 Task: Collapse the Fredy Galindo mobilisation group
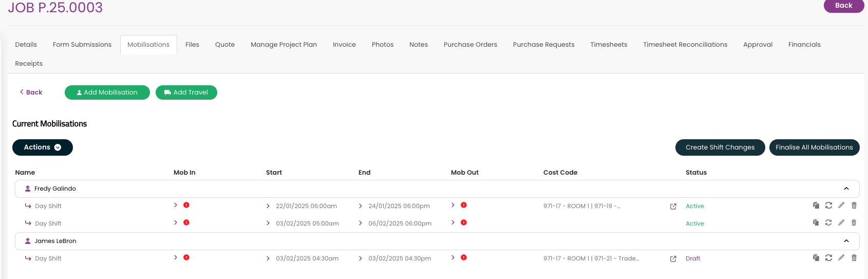pos(846,189)
